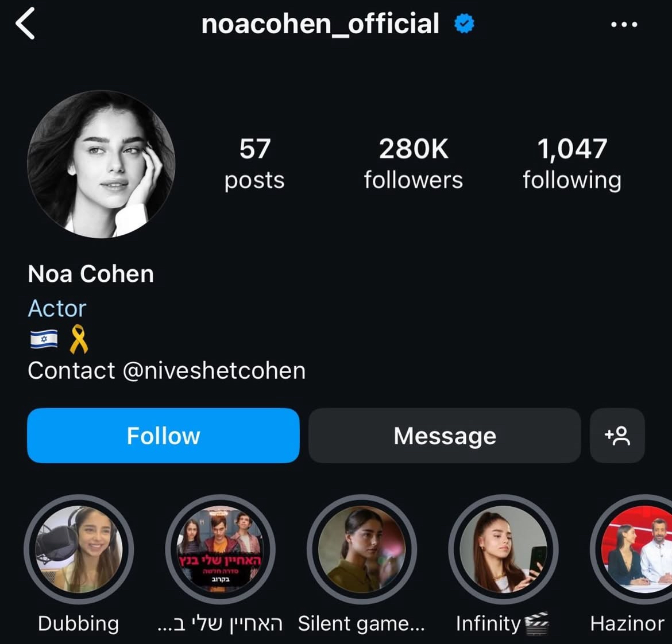
Task: Follow the noacohen_official account
Action: 163,436
